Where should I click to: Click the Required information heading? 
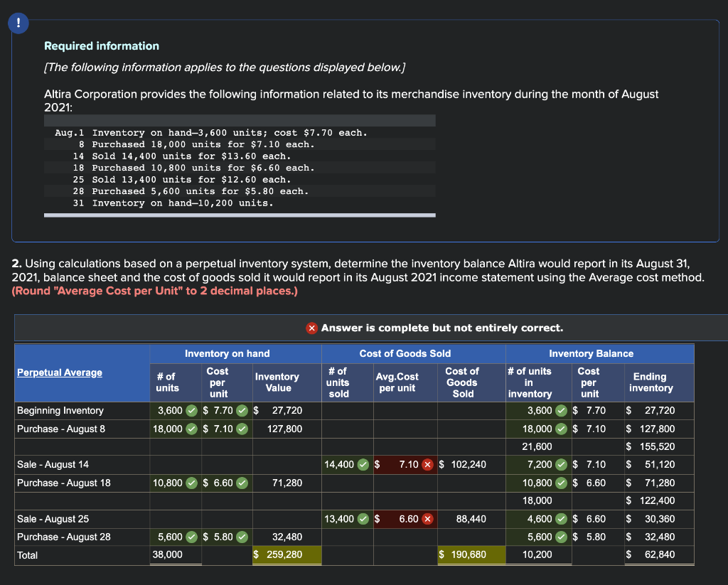pyautogui.click(x=102, y=46)
